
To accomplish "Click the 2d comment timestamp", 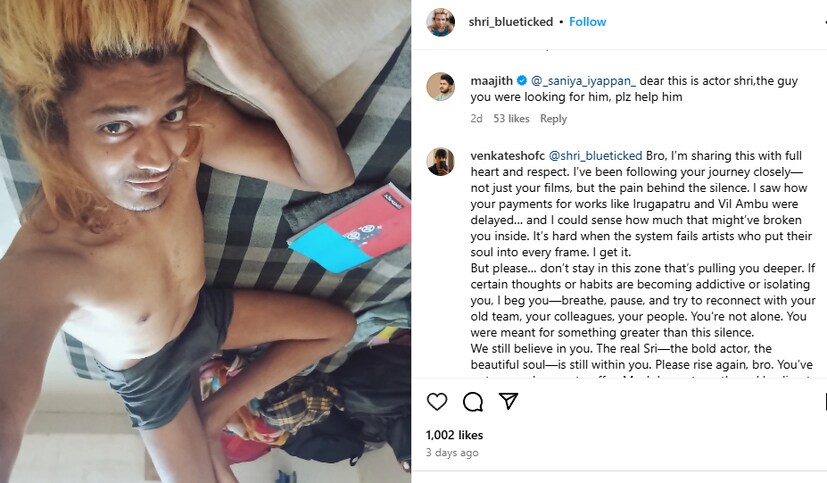I will tap(476, 119).
